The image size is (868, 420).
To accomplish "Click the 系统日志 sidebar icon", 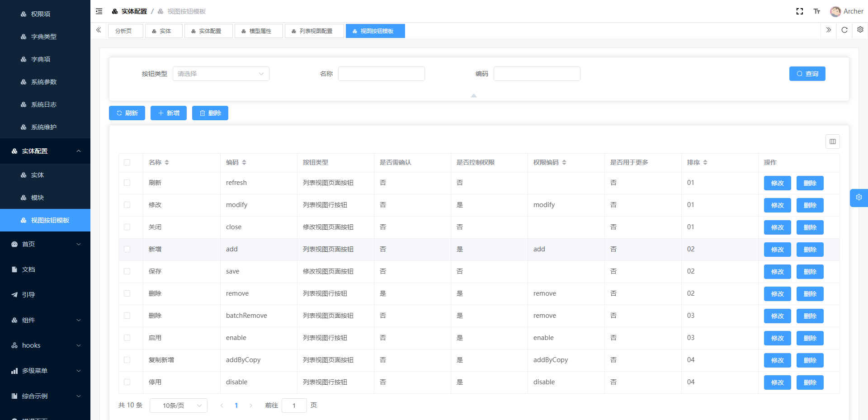I will pyautogui.click(x=24, y=104).
